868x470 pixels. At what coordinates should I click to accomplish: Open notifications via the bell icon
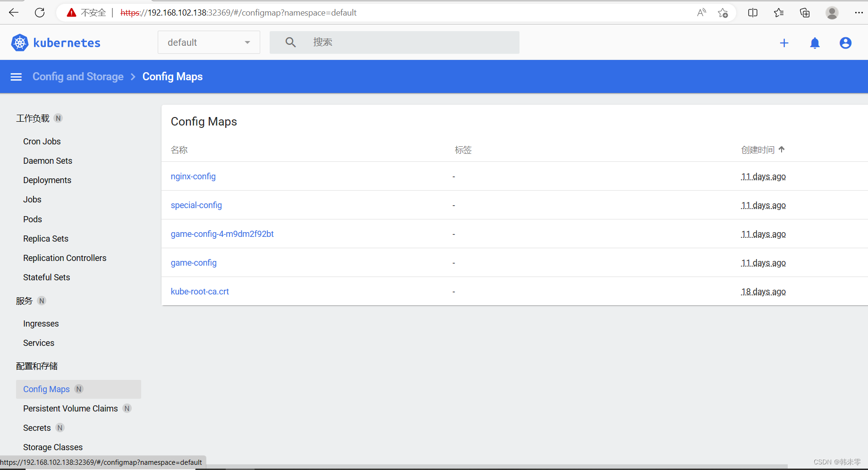click(x=815, y=42)
